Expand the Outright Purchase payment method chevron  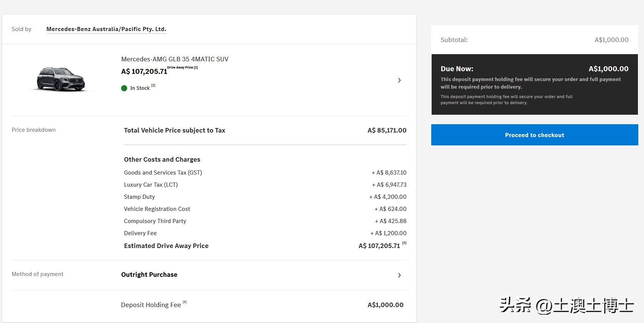click(x=399, y=275)
